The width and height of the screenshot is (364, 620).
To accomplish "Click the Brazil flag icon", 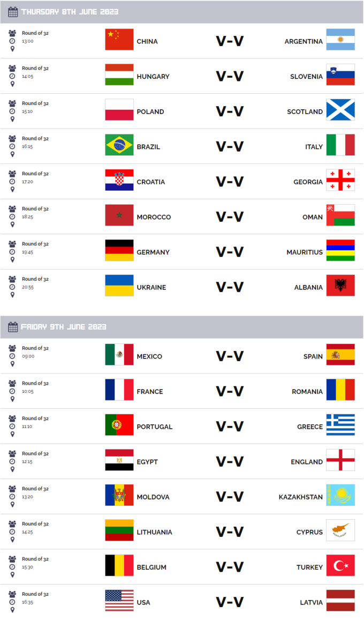I will click(119, 145).
